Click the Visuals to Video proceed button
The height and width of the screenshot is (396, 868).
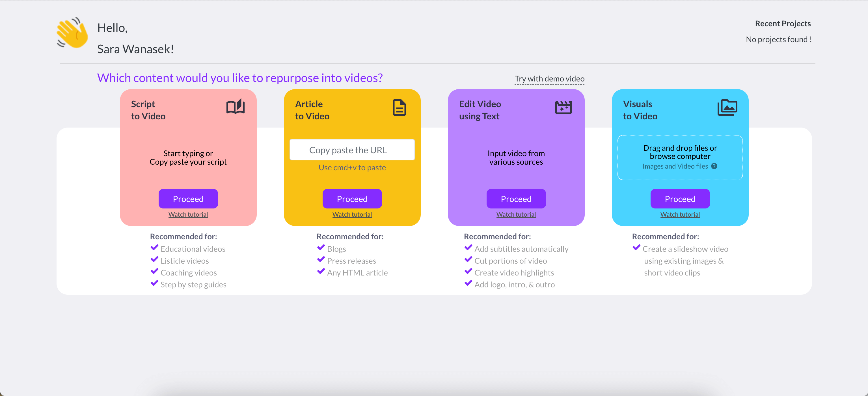point(680,198)
